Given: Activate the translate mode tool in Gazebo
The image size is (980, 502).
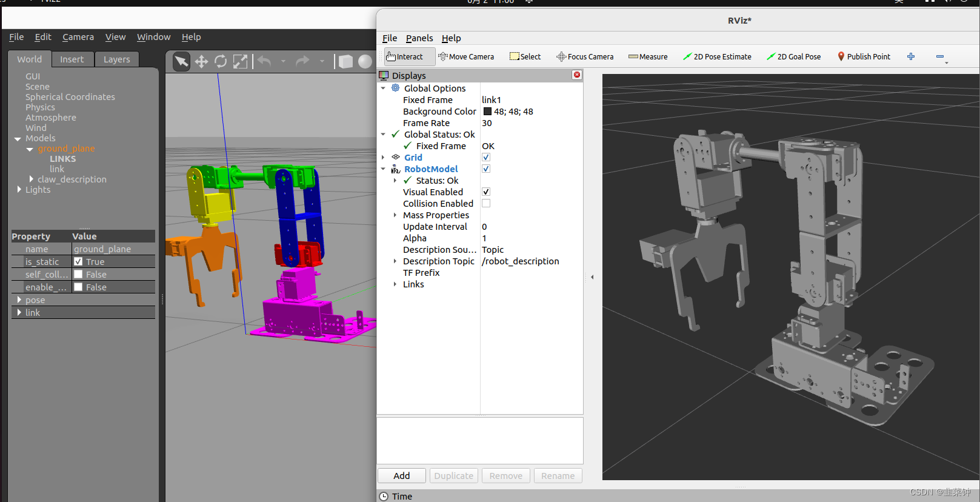Looking at the screenshot, I should pyautogui.click(x=201, y=61).
